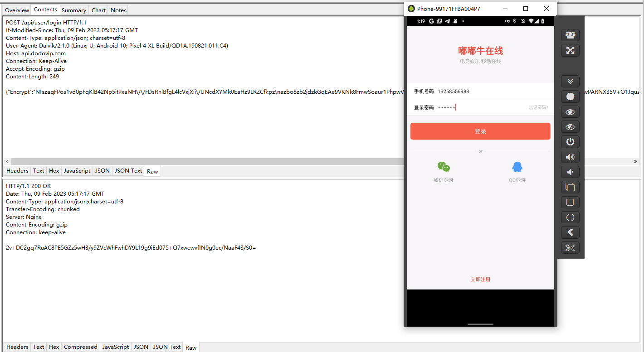Toggle fullscreen using the expand-arrows sidebar icon
Image resolution: width=644 pixels, height=352 pixels.
point(570,50)
